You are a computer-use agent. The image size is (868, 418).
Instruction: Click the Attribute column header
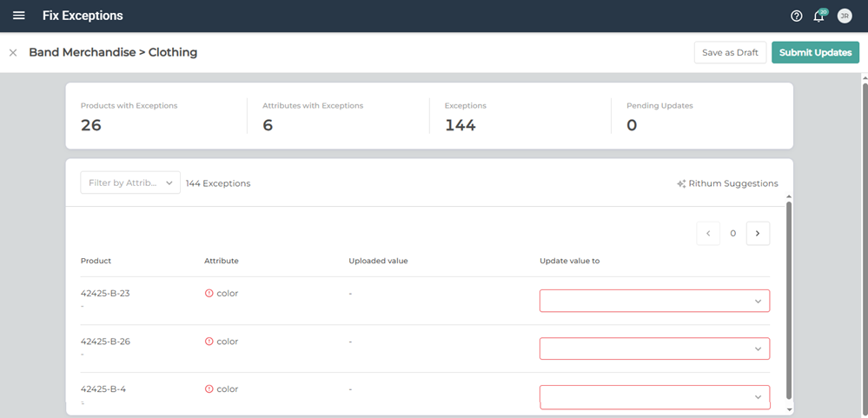pyautogui.click(x=222, y=261)
